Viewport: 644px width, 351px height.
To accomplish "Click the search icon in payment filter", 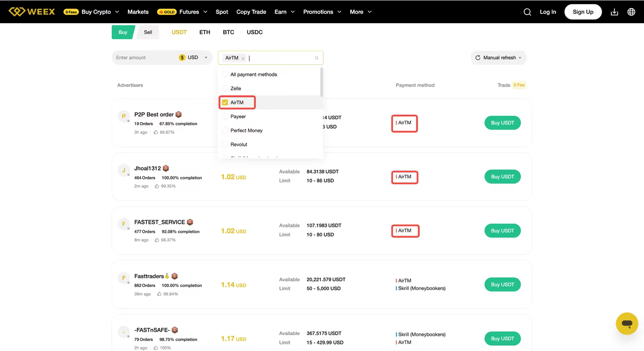I will pyautogui.click(x=316, y=58).
